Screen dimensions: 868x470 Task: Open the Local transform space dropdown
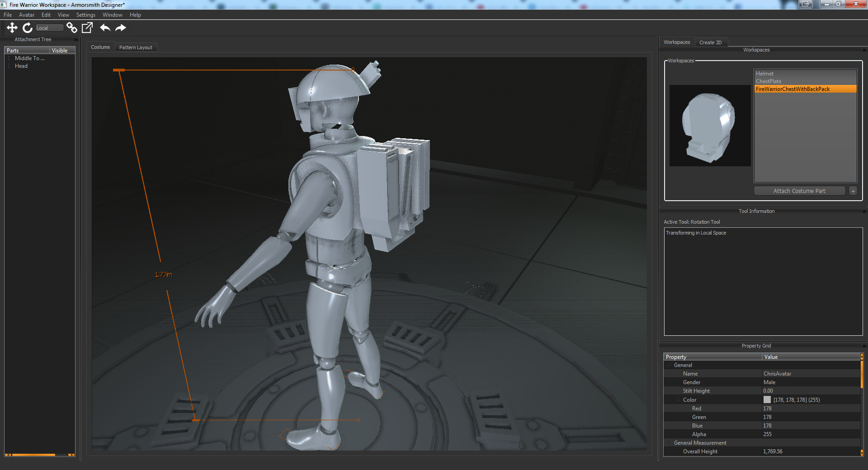49,28
